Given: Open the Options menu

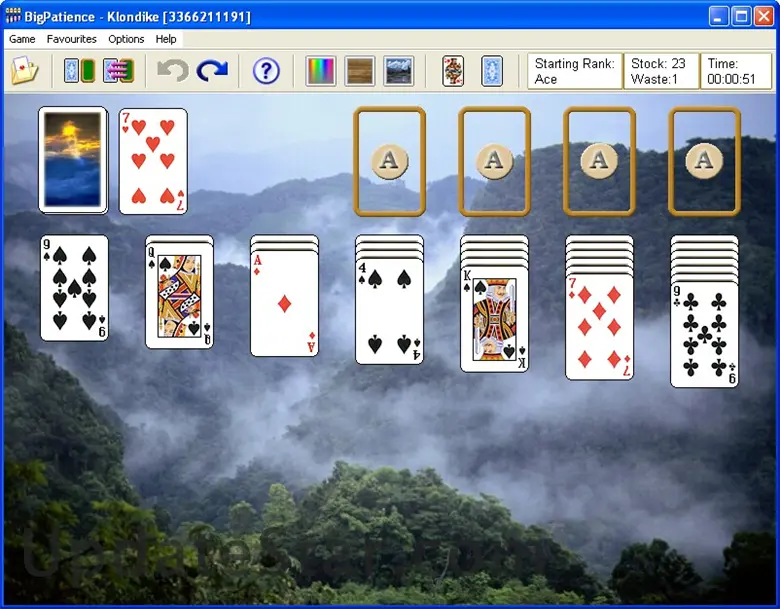Looking at the screenshot, I should [126, 39].
